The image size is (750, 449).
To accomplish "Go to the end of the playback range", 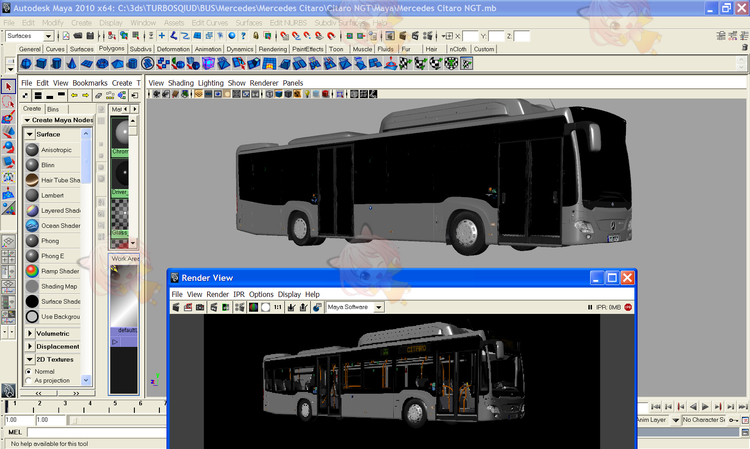I will (x=743, y=406).
